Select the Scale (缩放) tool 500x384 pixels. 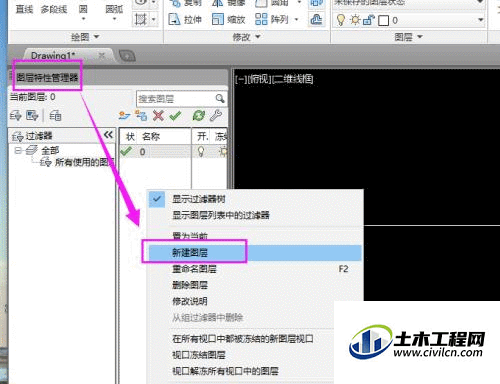click(x=228, y=19)
